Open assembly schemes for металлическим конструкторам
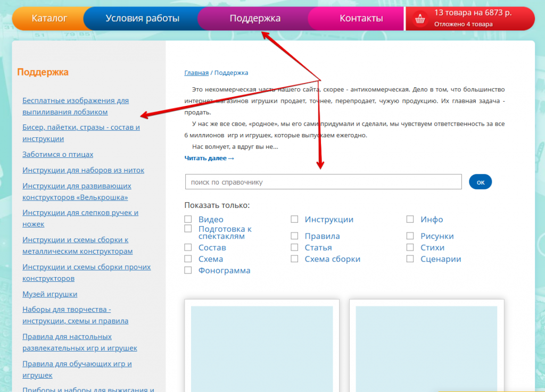 pos(78,246)
